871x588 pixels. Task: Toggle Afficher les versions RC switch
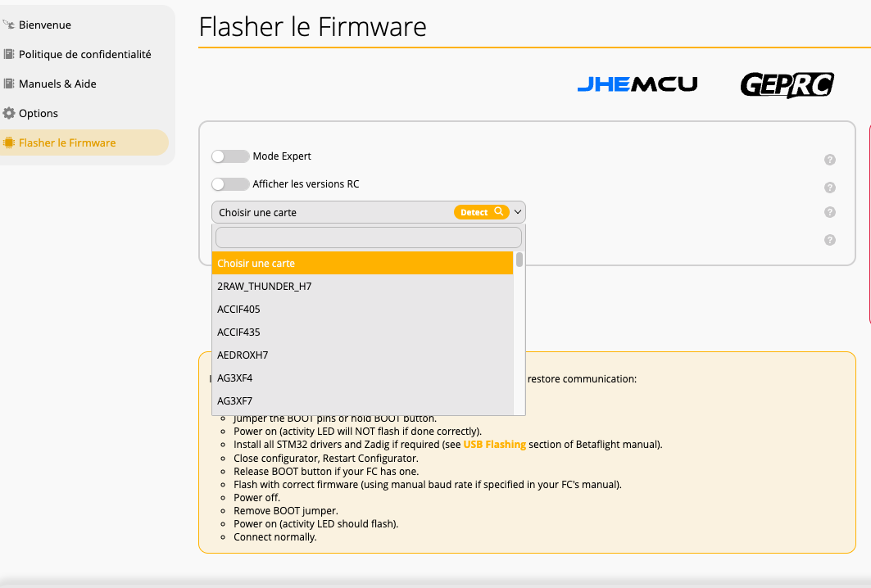point(230,184)
